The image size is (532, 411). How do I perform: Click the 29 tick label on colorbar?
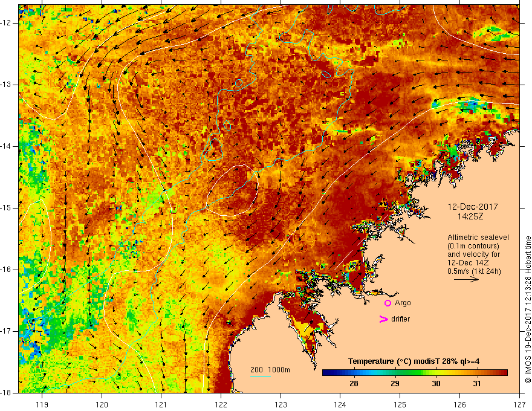click(x=395, y=384)
